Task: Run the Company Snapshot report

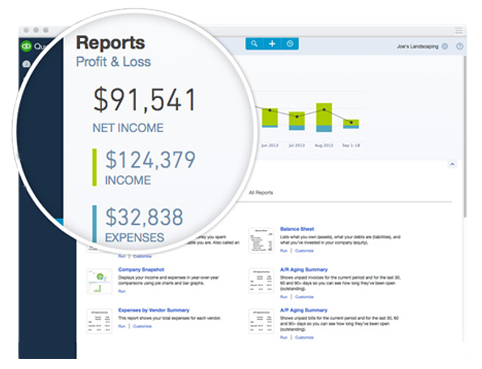Action: tap(122, 291)
